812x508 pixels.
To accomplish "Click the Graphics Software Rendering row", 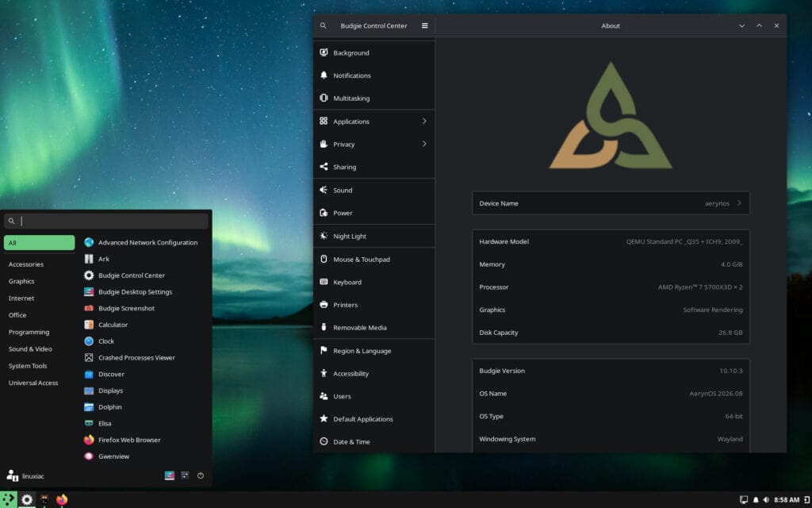I will click(x=611, y=310).
